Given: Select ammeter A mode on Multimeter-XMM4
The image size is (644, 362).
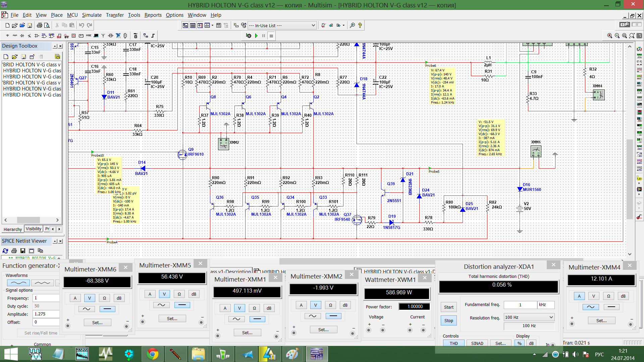Looking at the screenshot, I should tap(579, 296).
